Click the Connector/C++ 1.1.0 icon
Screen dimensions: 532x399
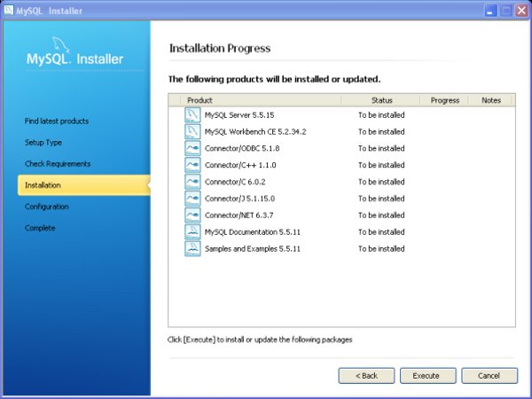tap(192, 165)
